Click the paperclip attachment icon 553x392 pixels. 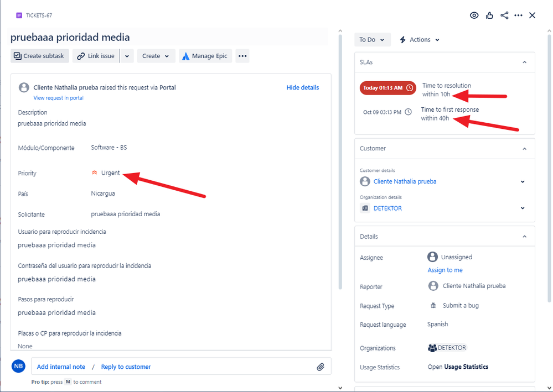pyautogui.click(x=321, y=367)
